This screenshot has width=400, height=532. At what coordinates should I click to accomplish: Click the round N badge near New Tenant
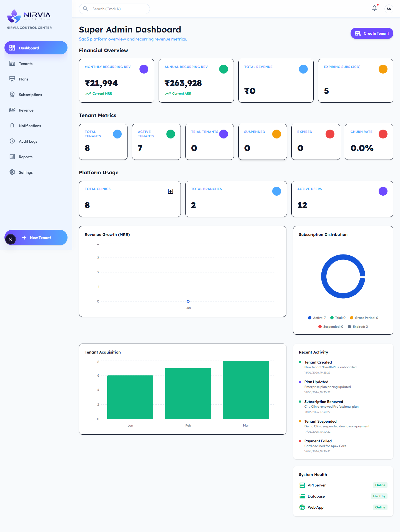[x=11, y=239]
